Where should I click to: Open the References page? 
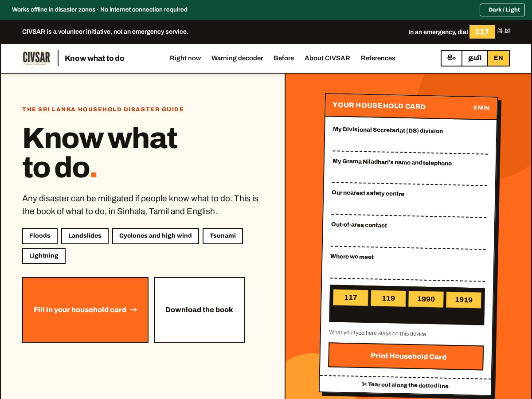click(378, 58)
